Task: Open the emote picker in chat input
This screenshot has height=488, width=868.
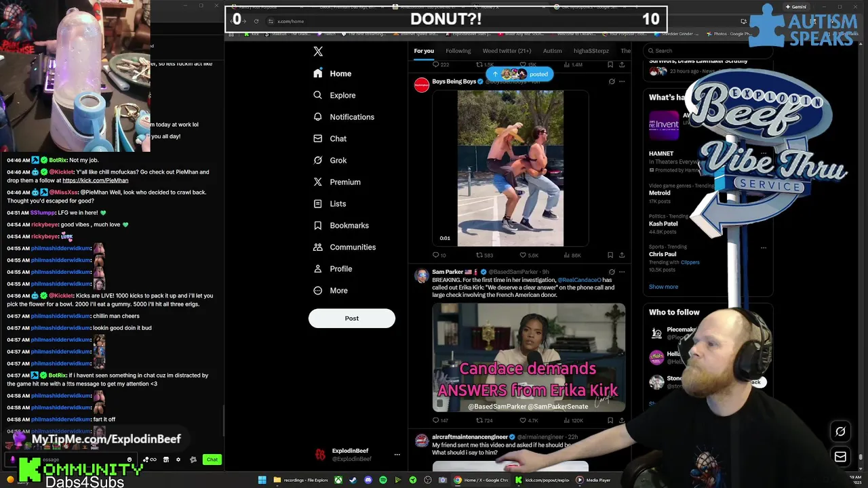Action: point(130,460)
